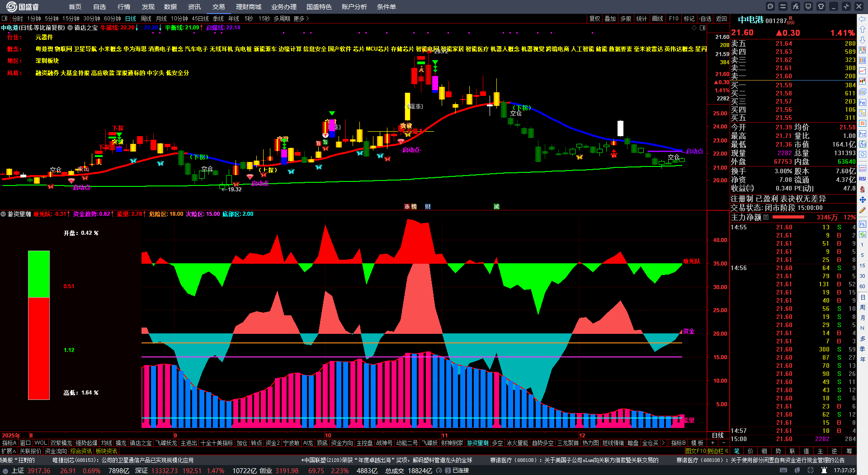The height and width of the screenshot is (475, 868).
Task: Click the panel layout icon before 分时
Action: [5, 19]
